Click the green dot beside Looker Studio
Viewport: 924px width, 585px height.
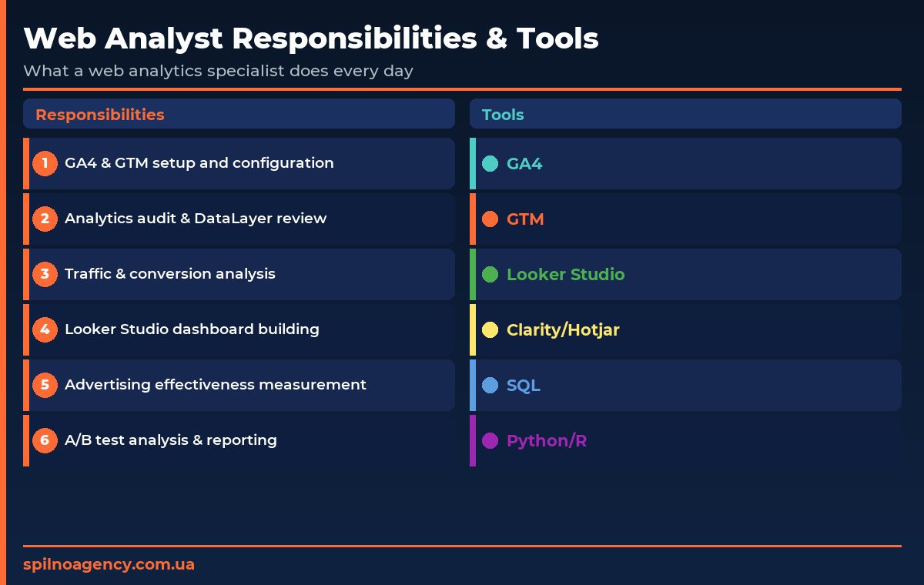point(490,274)
